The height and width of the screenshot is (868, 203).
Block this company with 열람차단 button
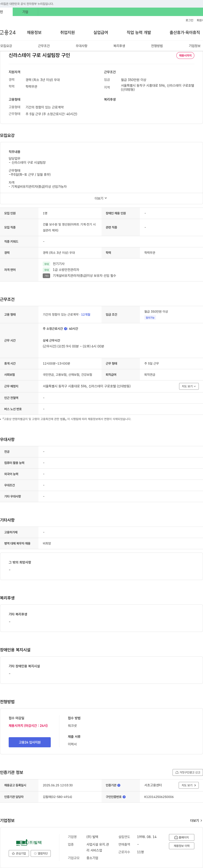41,853
